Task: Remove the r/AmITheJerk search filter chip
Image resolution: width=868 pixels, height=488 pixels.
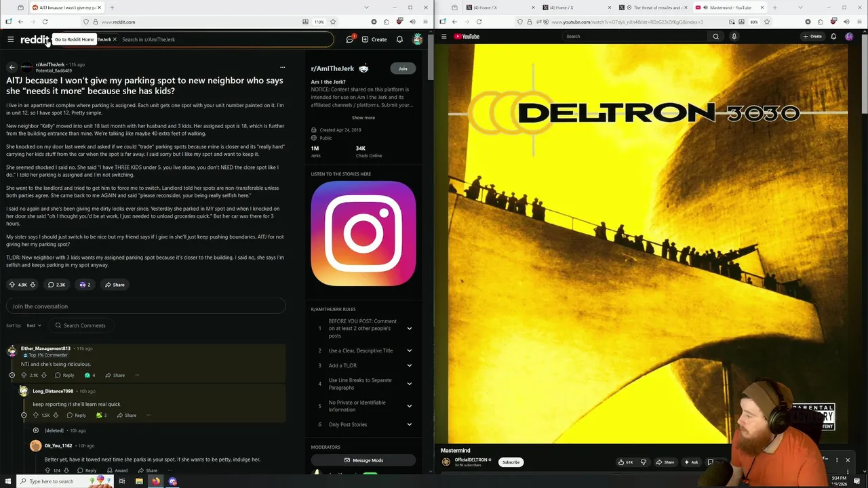Action: 115,39
